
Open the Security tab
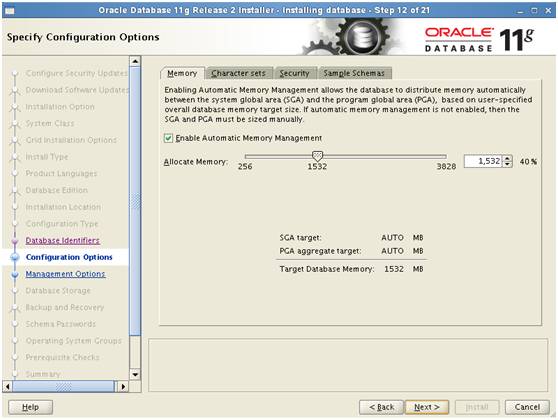295,73
